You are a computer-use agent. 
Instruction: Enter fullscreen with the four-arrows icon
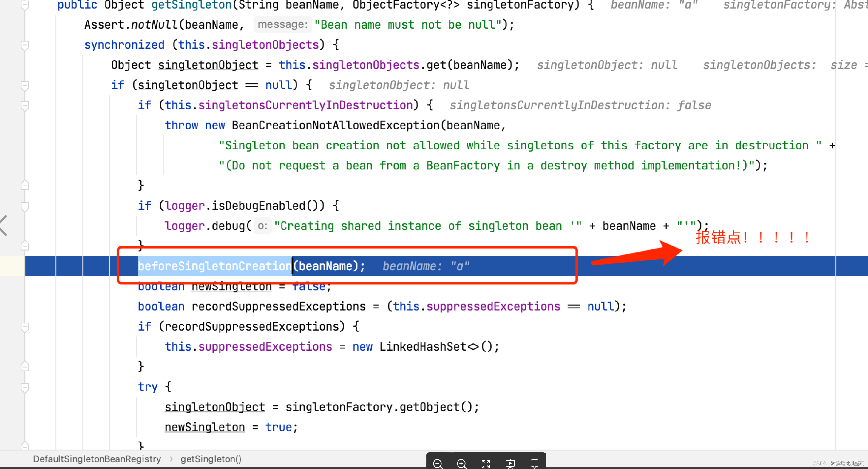(x=486, y=464)
